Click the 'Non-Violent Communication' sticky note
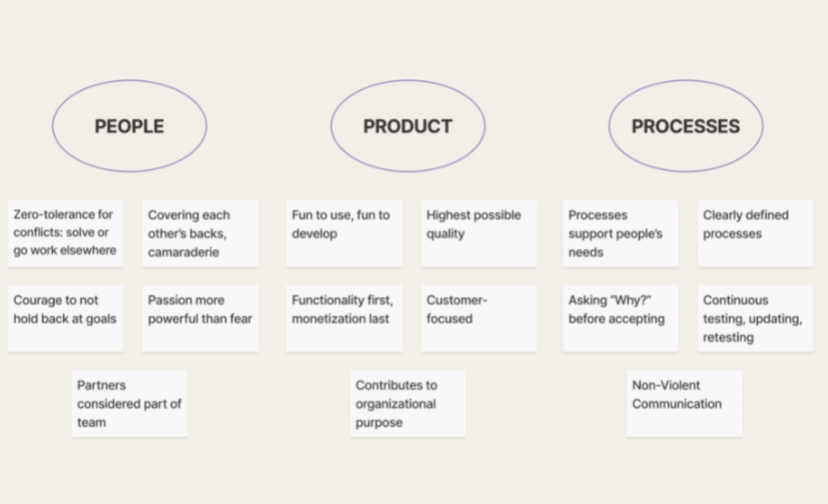828x504 pixels. point(685,403)
